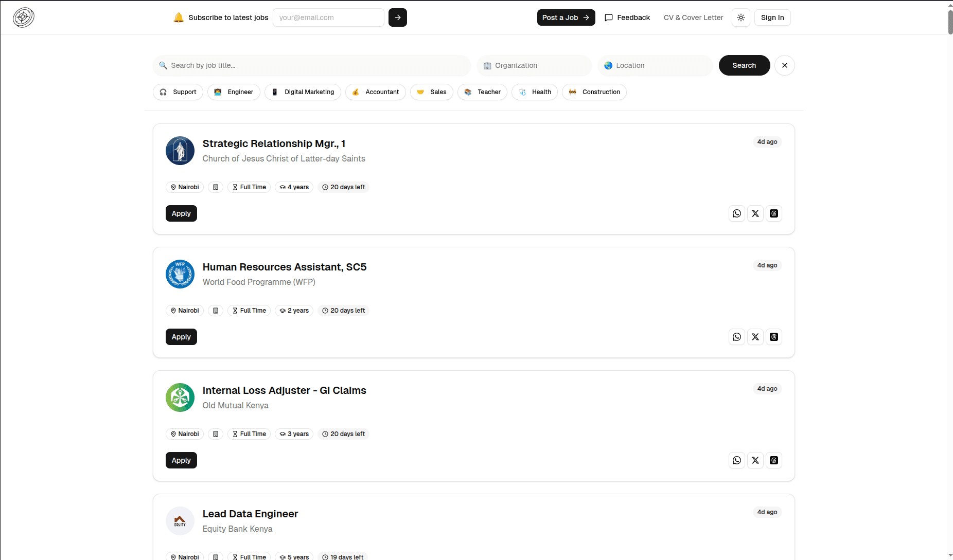Image resolution: width=953 pixels, height=560 pixels.
Task: Click 20 days left on Internal Loss Adjuster
Action: [x=343, y=434]
